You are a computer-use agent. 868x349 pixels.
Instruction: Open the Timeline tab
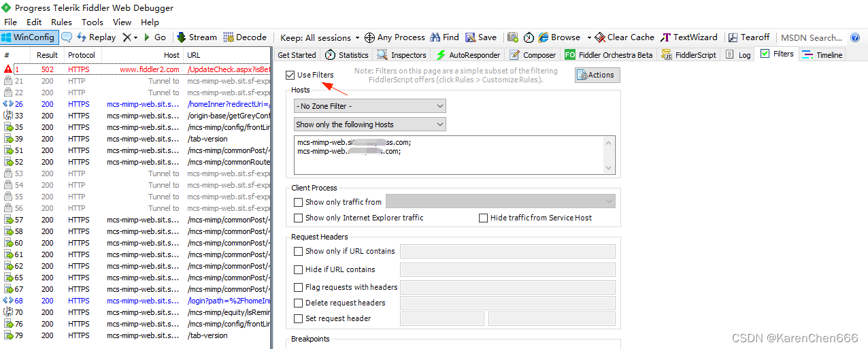pos(822,55)
